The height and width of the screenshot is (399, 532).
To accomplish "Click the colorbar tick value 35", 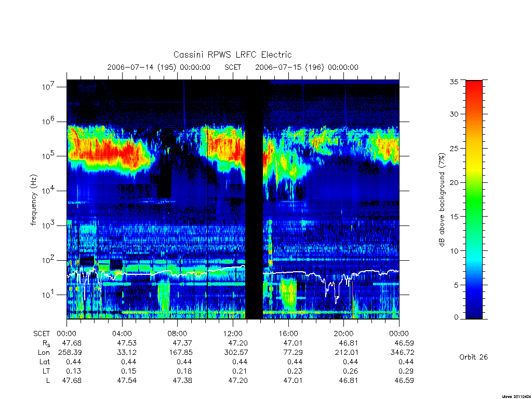I will (x=454, y=82).
